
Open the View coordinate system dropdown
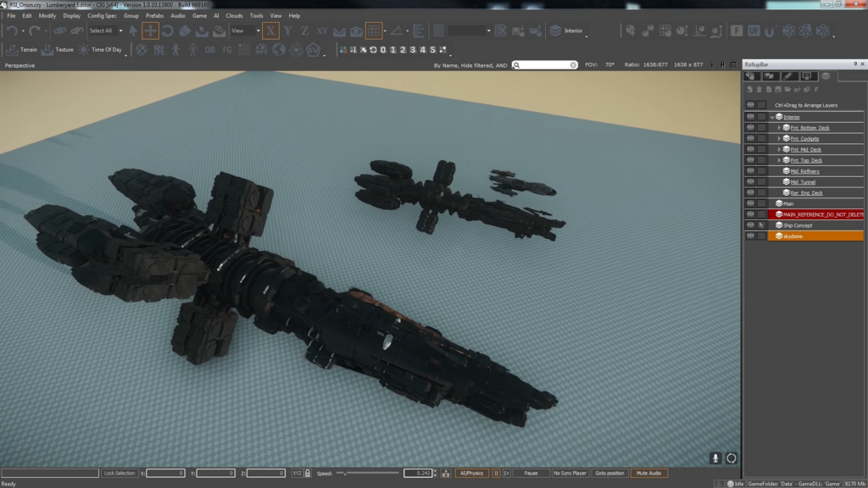(x=245, y=31)
